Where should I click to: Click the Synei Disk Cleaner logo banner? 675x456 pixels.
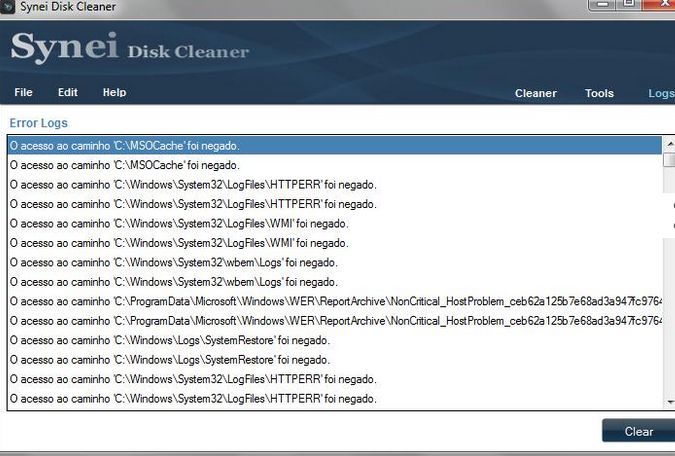point(130,47)
